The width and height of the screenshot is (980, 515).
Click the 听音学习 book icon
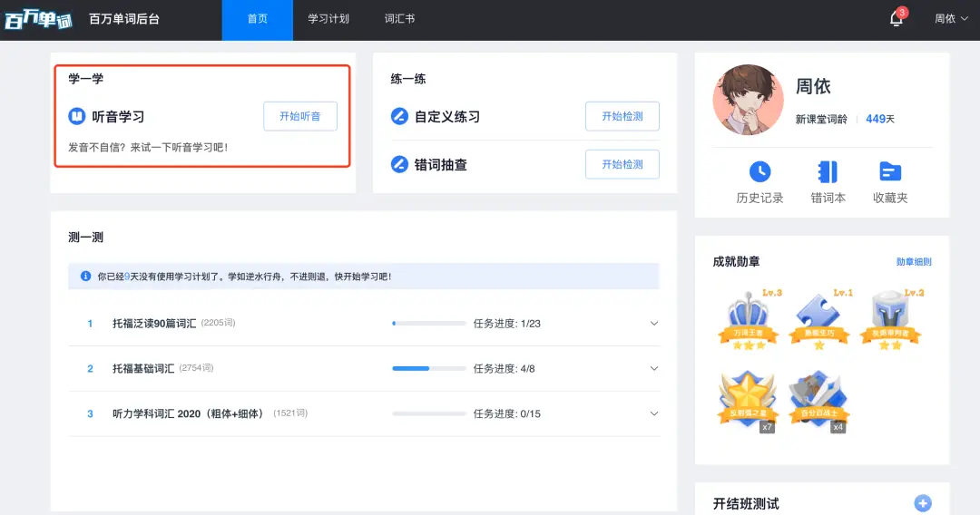(77, 116)
